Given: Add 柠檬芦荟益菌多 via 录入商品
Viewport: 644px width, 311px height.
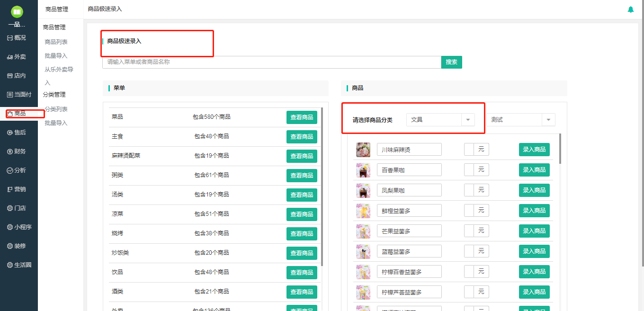Looking at the screenshot, I should point(534,292).
